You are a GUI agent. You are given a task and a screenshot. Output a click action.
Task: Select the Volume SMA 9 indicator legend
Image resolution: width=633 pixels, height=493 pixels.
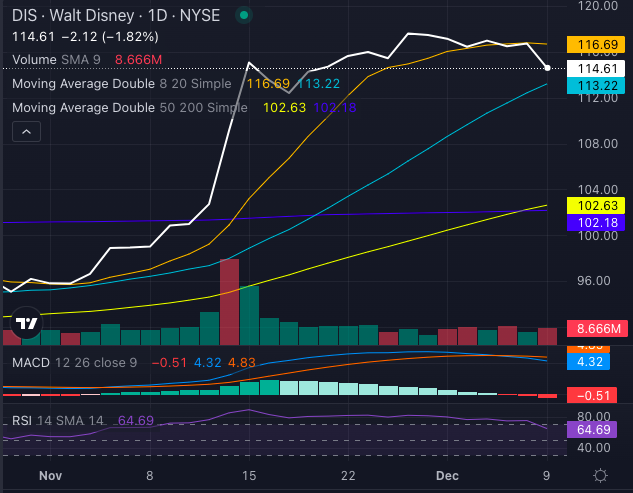54,61
